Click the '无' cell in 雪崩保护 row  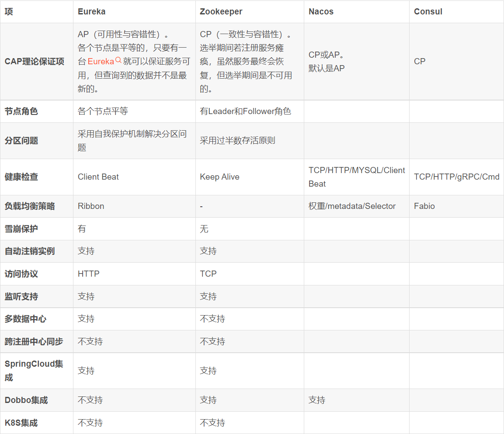(250, 229)
